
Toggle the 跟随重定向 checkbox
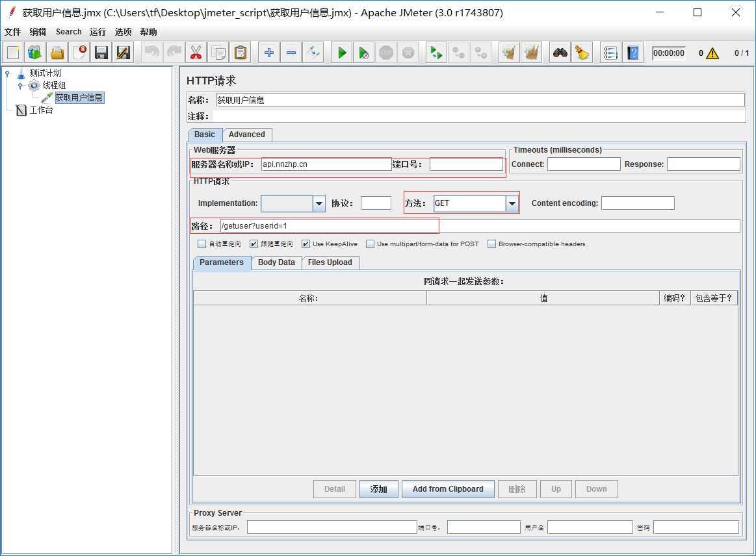tap(254, 244)
